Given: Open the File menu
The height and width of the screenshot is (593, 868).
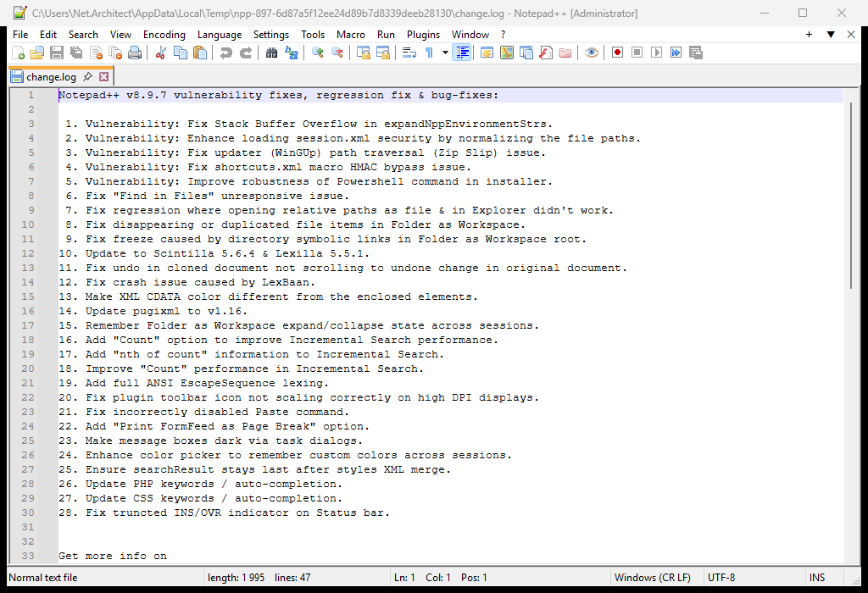Looking at the screenshot, I should coord(20,34).
